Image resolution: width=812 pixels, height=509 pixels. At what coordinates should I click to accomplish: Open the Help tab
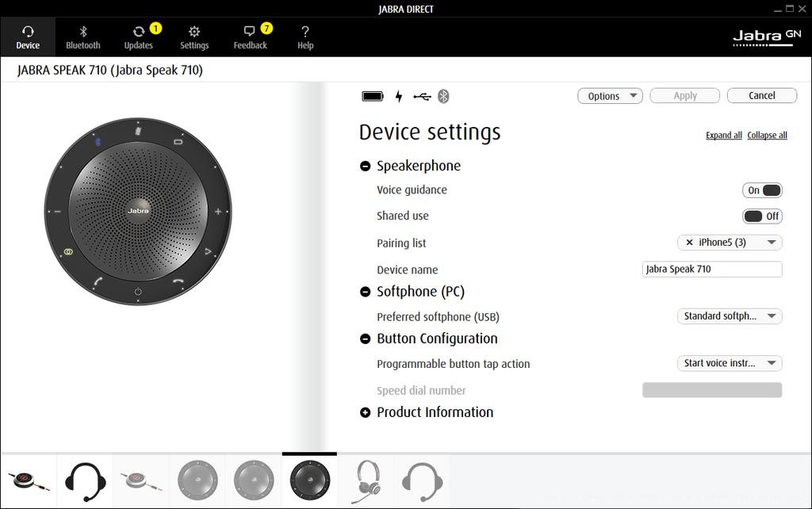305,37
